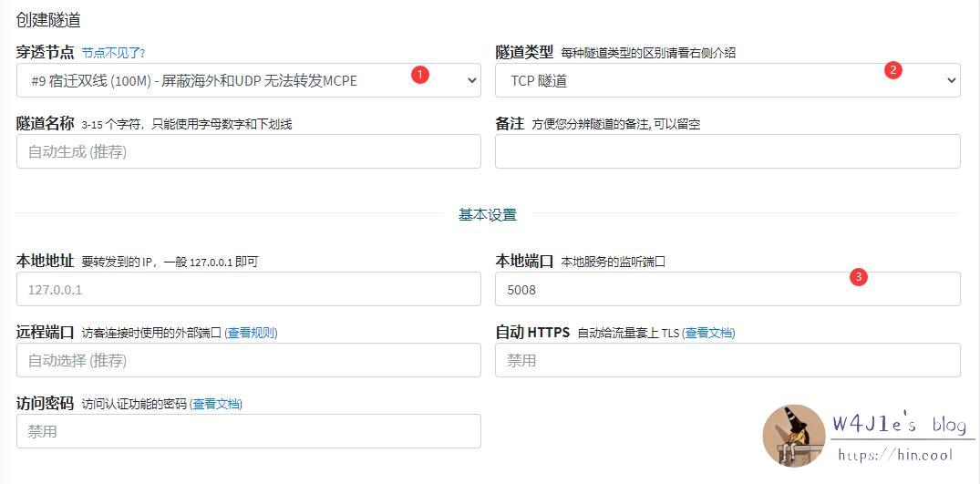This screenshot has height=484, width=980.
Task: Click the red badge numbered 2
Action: click(892, 70)
